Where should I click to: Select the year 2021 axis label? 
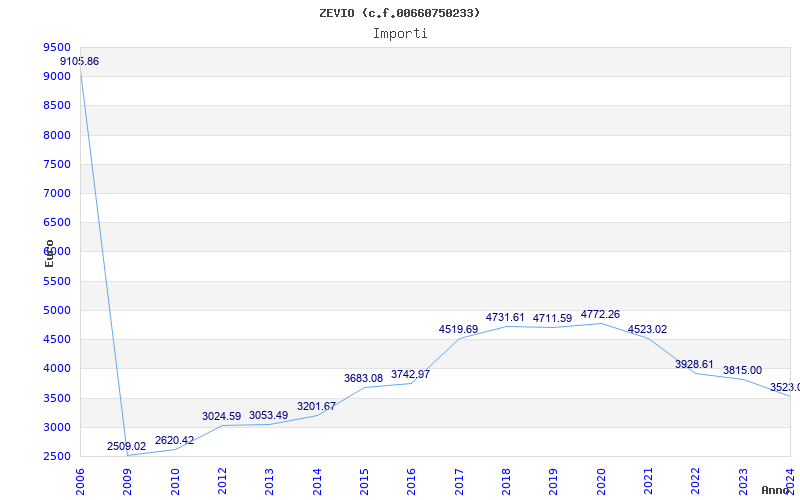point(648,482)
